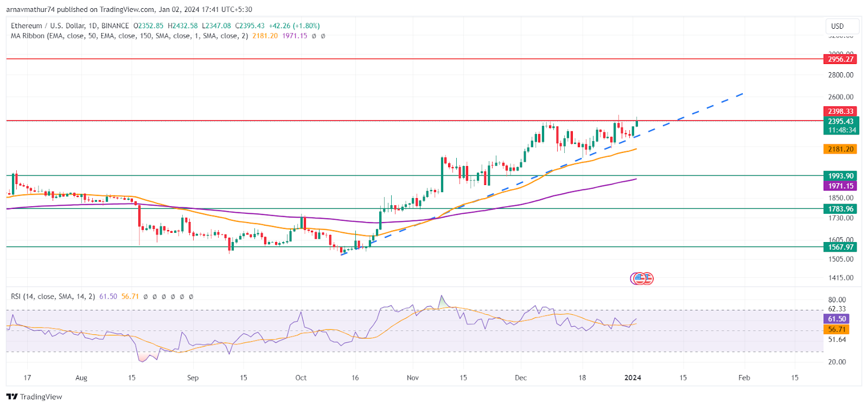
Task: Open the USD currency selector
Action: point(838,26)
